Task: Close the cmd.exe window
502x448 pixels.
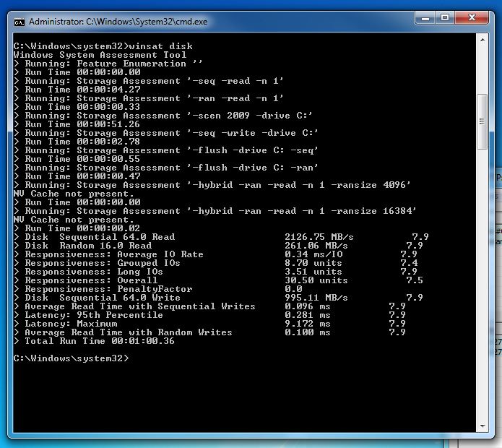Action: coord(472,17)
